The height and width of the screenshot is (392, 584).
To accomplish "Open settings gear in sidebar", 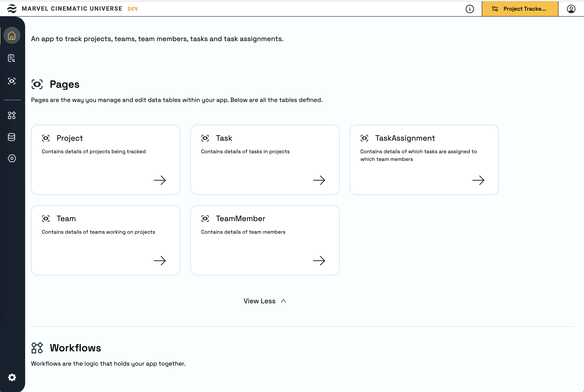I will point(12,377).
